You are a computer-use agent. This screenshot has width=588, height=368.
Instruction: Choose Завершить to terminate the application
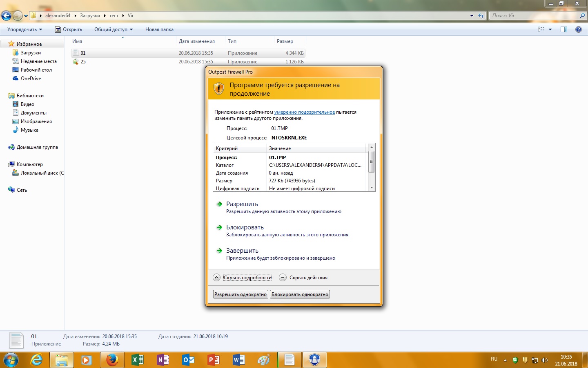242,251
